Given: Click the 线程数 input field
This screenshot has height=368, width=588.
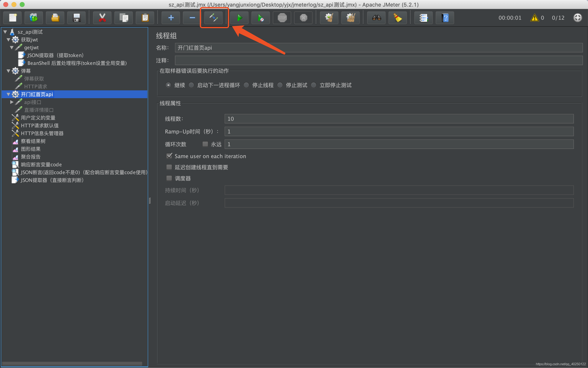Looking at the screenshot, I should point(399,119).
